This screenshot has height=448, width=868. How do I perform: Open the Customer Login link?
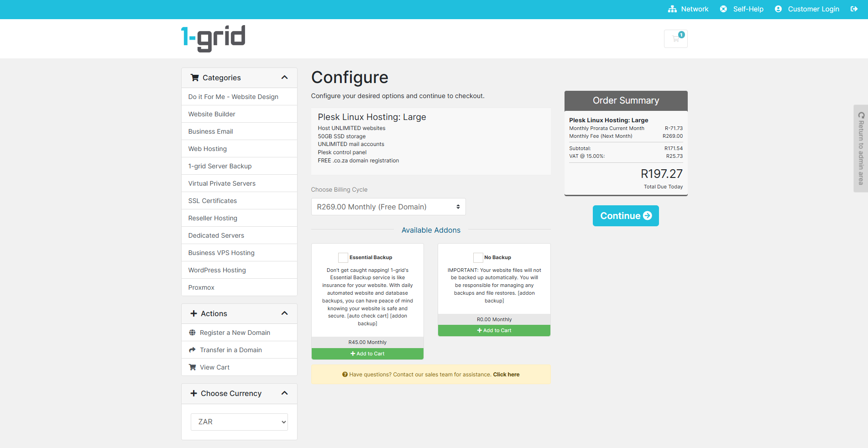[x=813, y=9]
